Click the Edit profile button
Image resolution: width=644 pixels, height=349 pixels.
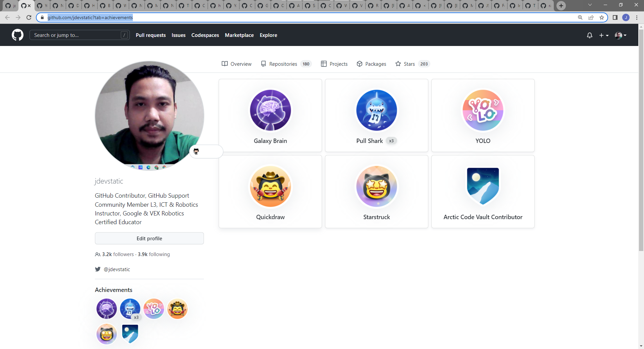click(x=149, y=238)
